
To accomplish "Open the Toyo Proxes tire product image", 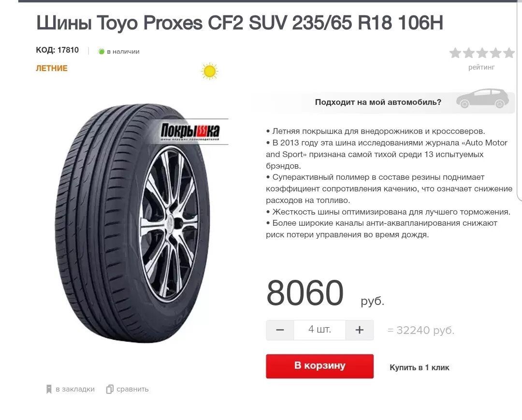I will 132,223.
